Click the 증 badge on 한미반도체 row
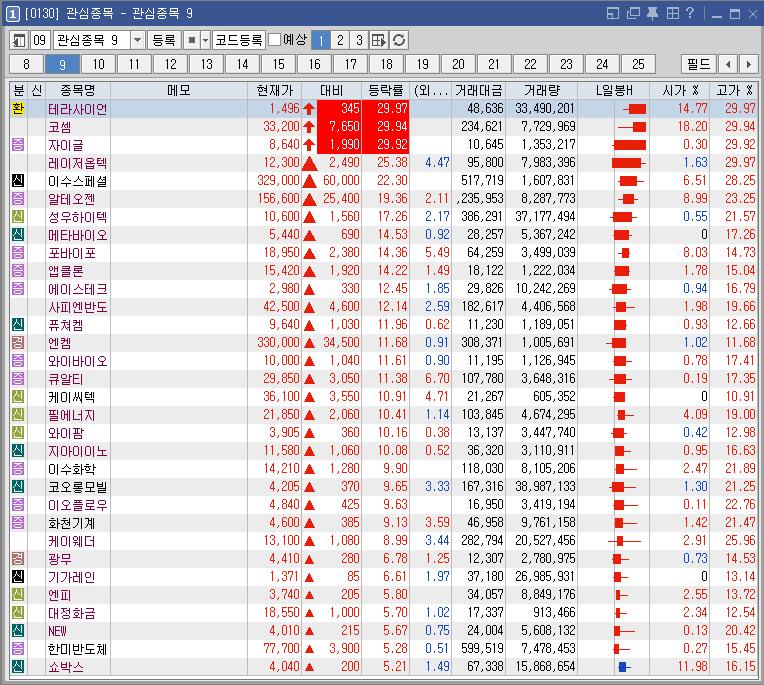Screen dimensions: 764x685 pyautogui.click(x=18, y=648)
